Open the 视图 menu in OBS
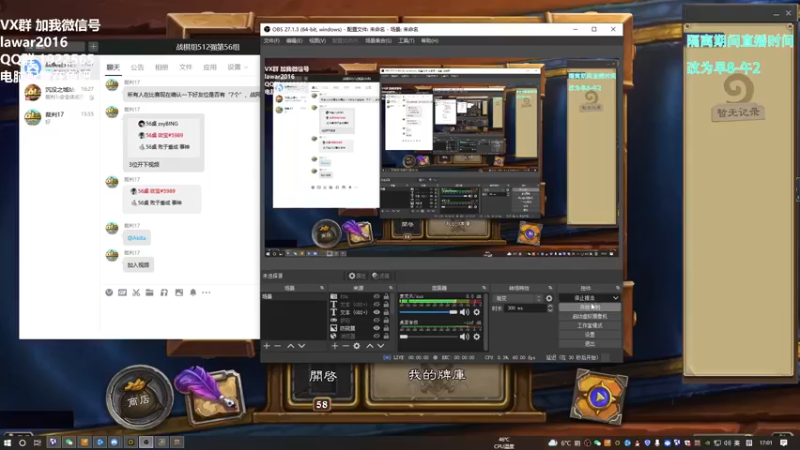The width and height of the screenshot is (800, 450). click(317, 40)
